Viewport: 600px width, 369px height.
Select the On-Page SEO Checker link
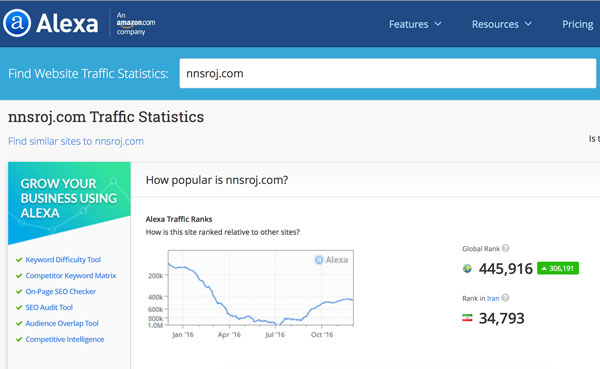tap(61, 292)
